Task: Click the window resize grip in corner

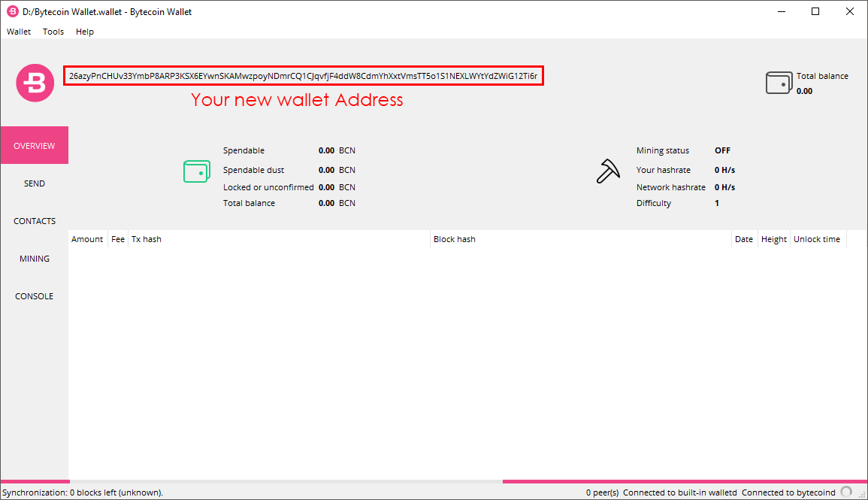Action: point(863,495)
